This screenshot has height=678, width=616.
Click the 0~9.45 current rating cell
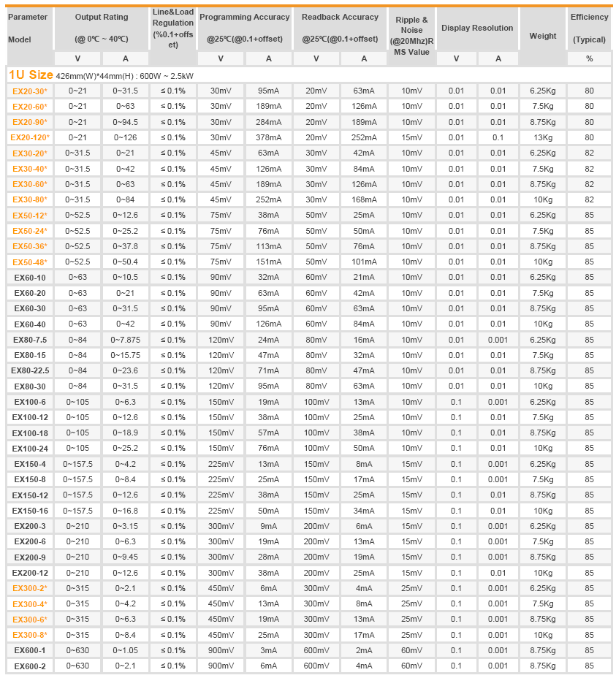[126, 557]
